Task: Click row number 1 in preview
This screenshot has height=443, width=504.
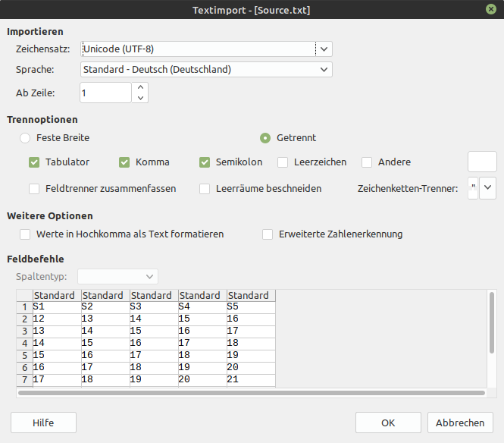Action: pos(25,307)
